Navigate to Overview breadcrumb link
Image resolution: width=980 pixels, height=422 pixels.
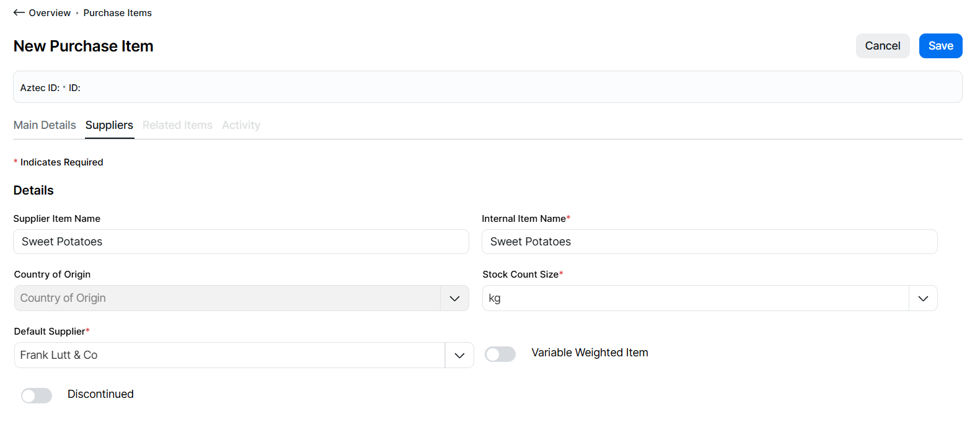(50, 13)
